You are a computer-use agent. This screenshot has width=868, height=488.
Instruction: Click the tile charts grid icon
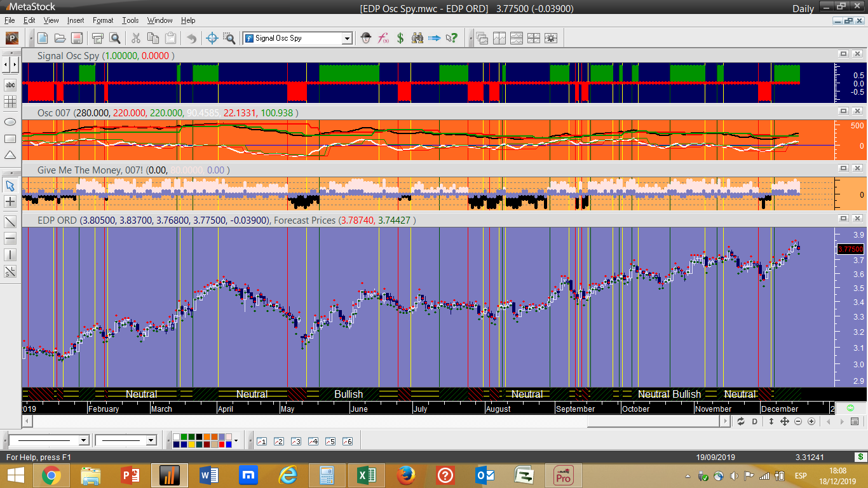click(x=533, y=38)
